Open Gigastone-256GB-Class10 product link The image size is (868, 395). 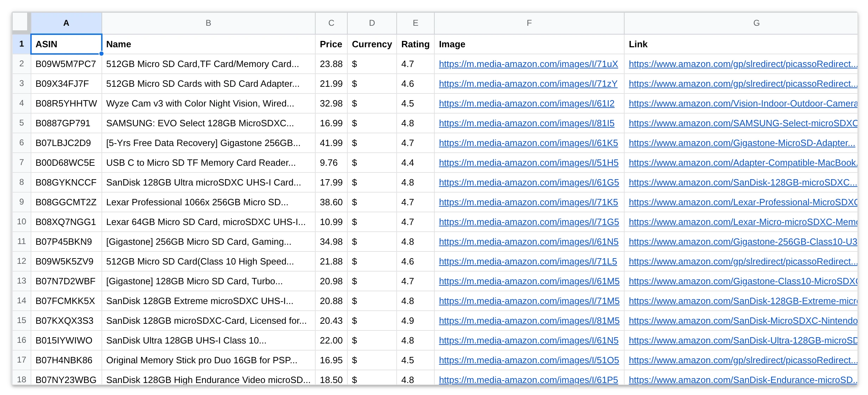pyautogui.click(x=743, y=242)
